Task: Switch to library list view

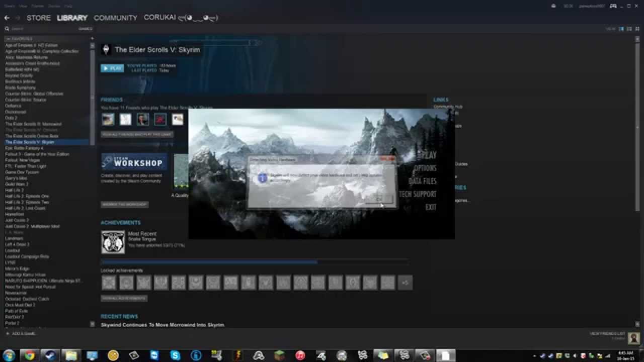Action: (629, 29)
